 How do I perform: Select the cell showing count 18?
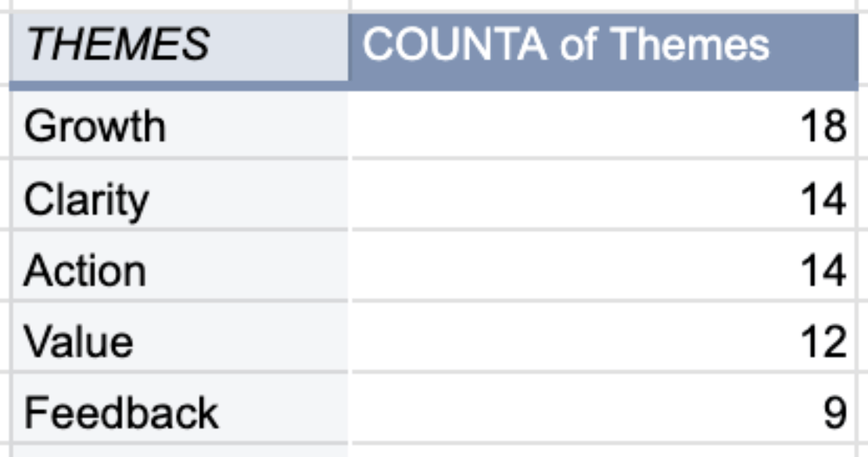pyautogui.click(x=604, y=125)
